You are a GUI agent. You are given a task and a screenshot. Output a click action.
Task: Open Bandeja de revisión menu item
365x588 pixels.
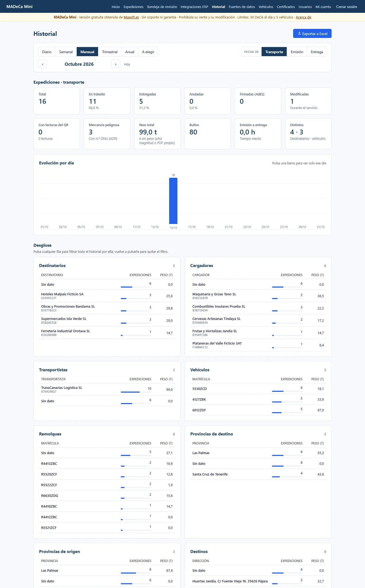click(x=162, y=7)
